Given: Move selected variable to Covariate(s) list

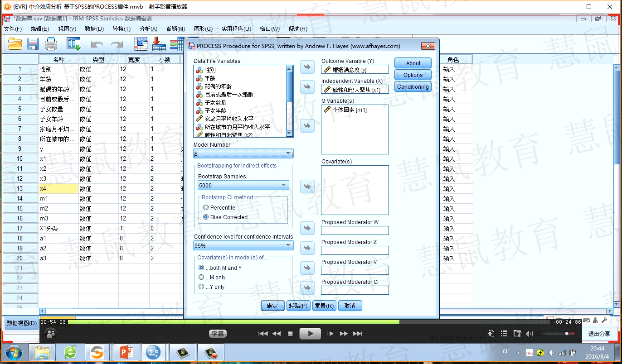Looking at the screenshot, I should coord(307,187).
